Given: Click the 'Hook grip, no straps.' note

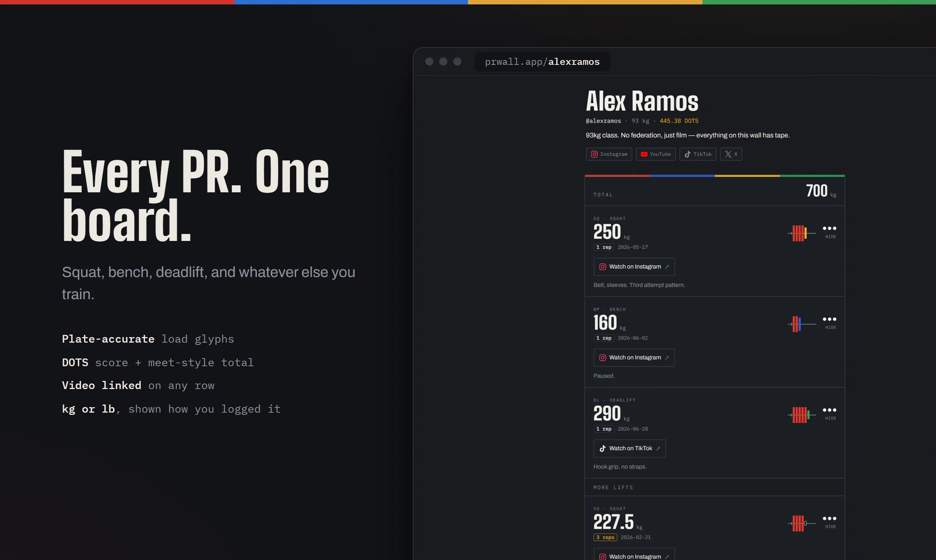Looking at the screenshot, I should tap(620, 467).
